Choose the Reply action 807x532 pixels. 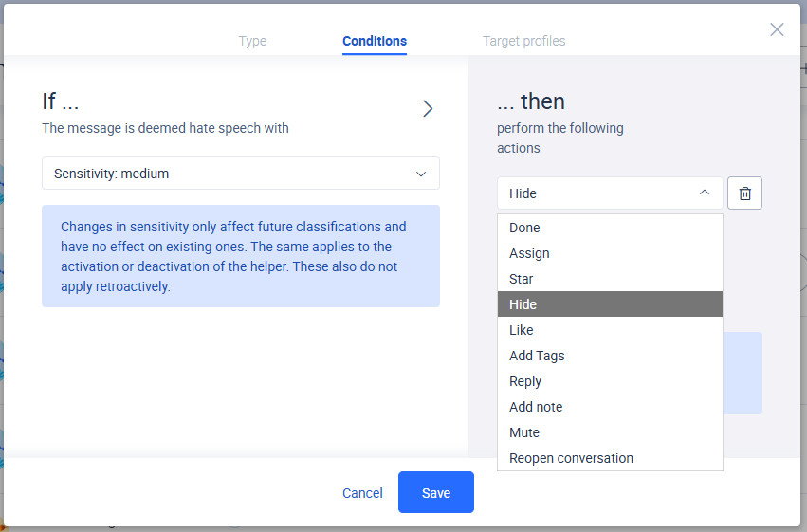click(610, 381)
